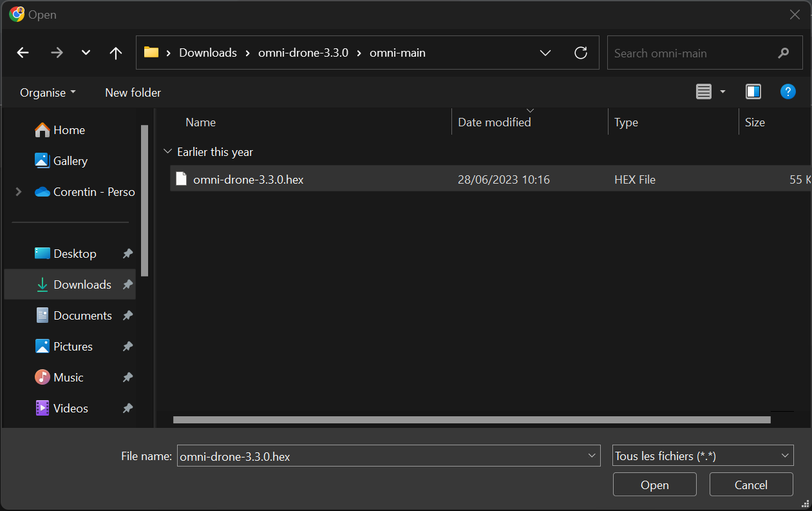Click the horizontal scrollbar in file list
Image resolution: width=812 pixels, height=511 pixels.
click(x=471, y=420)
